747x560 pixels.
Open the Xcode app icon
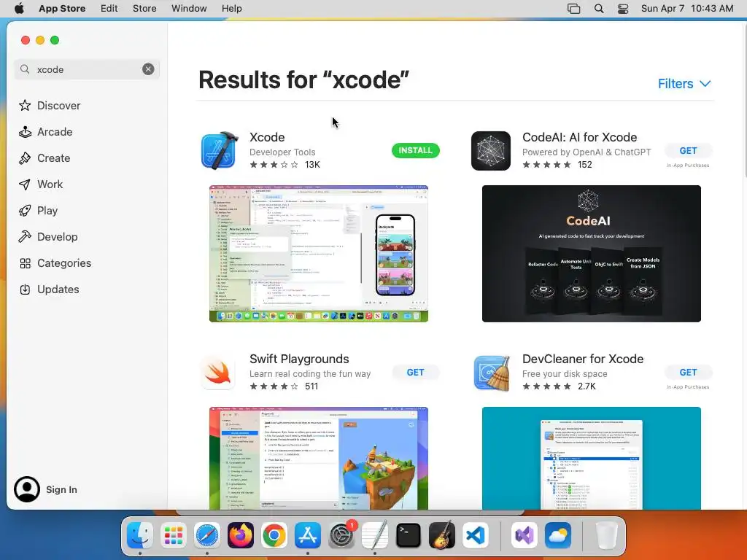[219, 150]
